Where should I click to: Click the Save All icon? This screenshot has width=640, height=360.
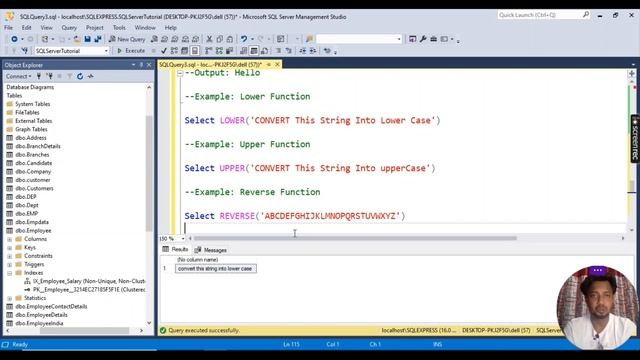98,39
